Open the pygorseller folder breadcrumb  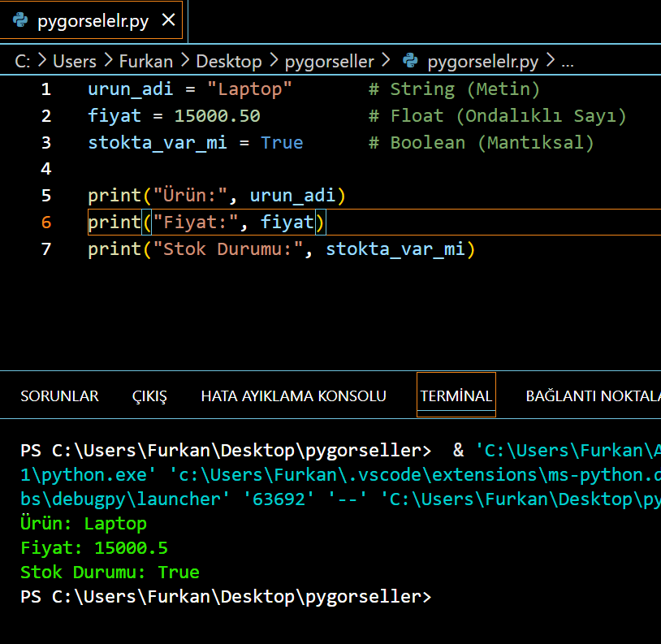point(330,61)
